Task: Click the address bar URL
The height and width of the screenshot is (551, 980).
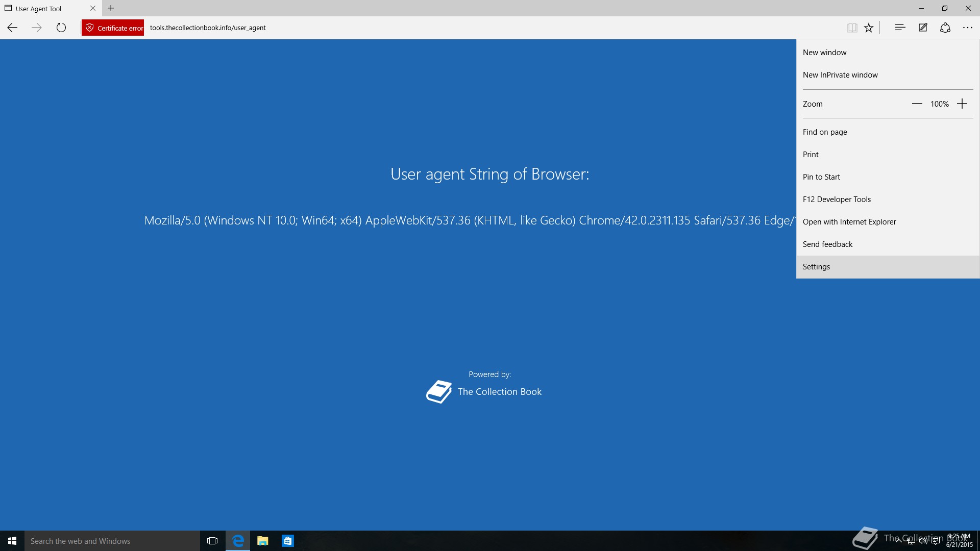Action: 208,28
